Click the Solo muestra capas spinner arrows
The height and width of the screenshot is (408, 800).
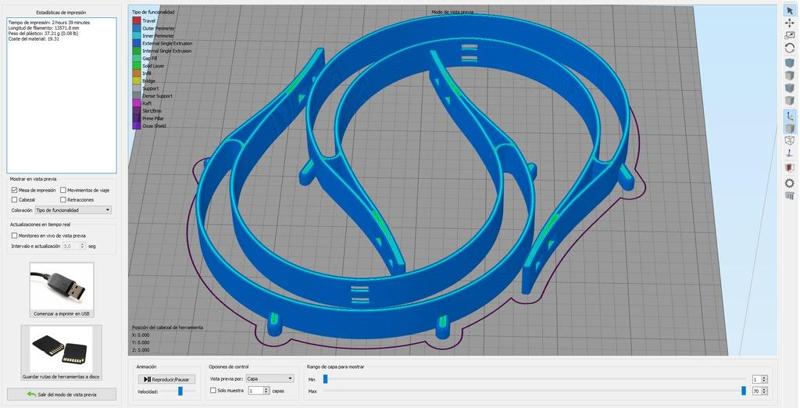[266, 391]
